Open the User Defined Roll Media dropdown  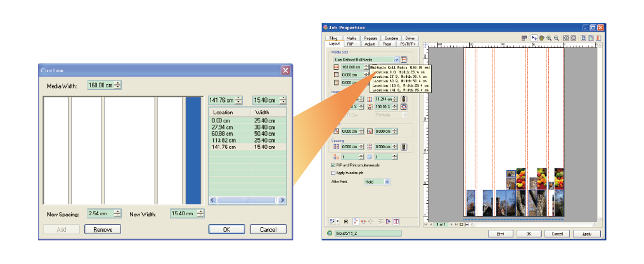pyautogui.click(x=396, y=60)
